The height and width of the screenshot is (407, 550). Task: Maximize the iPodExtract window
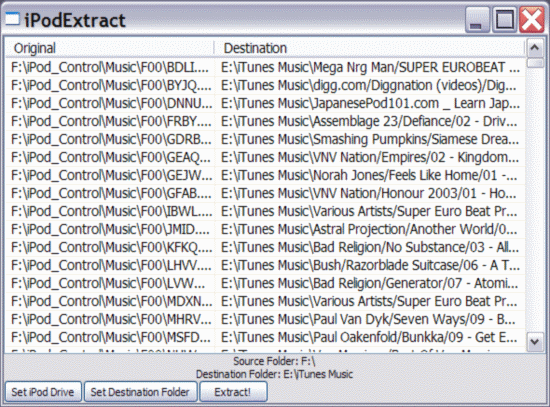coord(504,20)
